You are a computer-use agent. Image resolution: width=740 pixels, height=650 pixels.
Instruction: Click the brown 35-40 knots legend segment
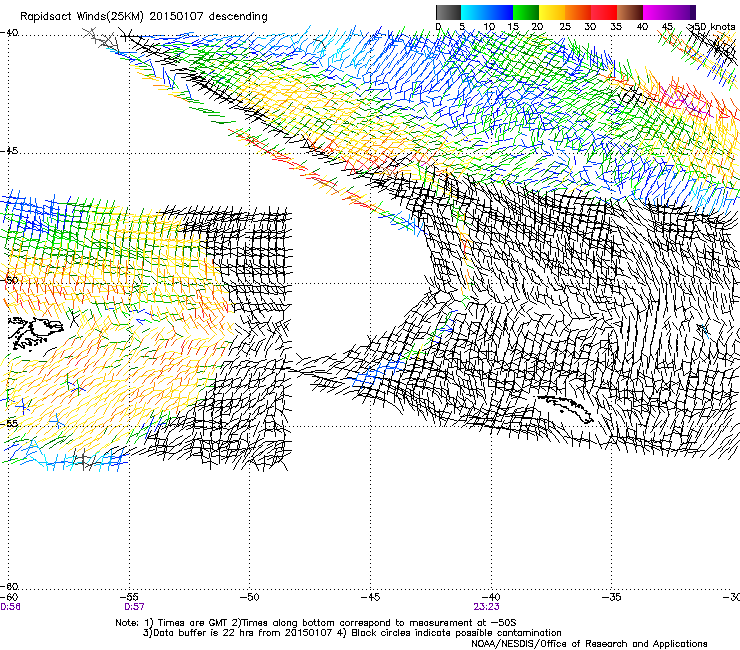[630, 12]
